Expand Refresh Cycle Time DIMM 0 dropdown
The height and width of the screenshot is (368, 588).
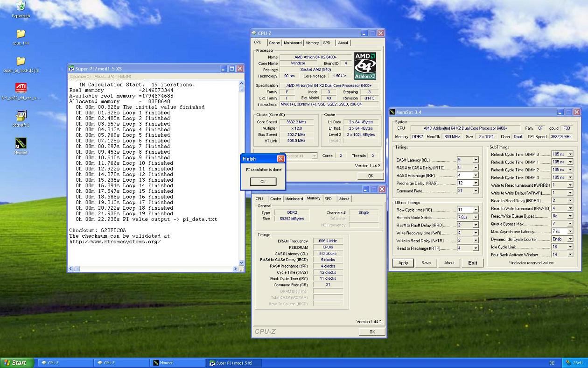pyautogui.click(x=570, y=154)
